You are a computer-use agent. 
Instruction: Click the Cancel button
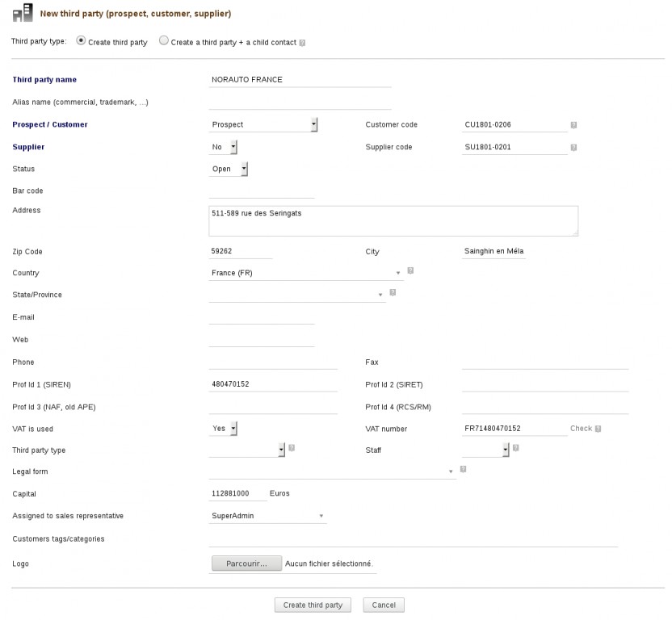click(384, 605)
